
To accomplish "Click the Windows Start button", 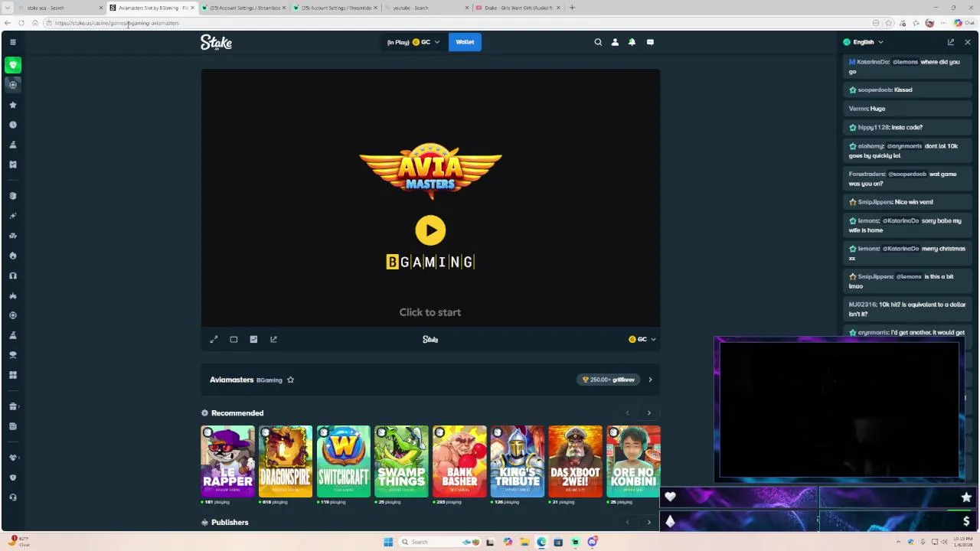I will (388, 542).
